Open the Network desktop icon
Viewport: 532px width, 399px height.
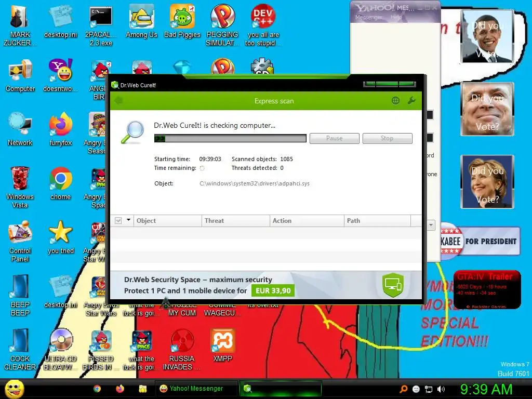20,129
